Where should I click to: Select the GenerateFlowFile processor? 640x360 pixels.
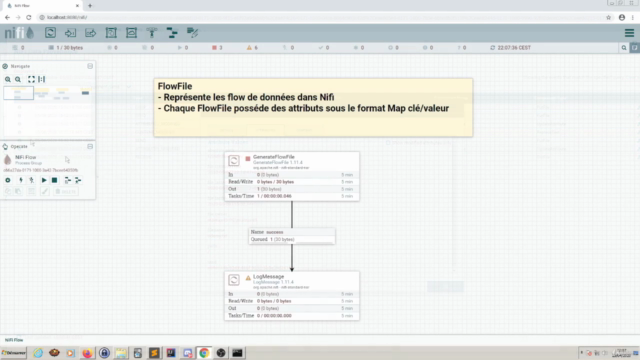pos(292,176)
